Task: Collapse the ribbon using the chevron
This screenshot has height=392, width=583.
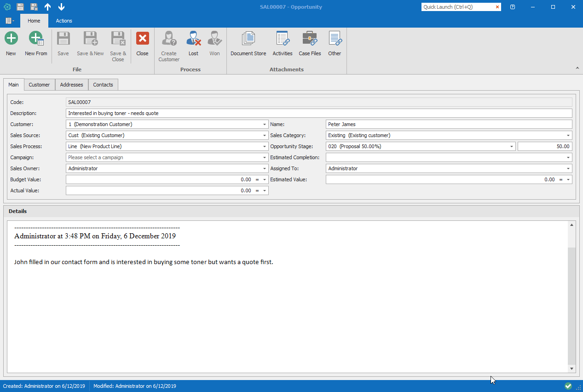Action: pos(577,68)
